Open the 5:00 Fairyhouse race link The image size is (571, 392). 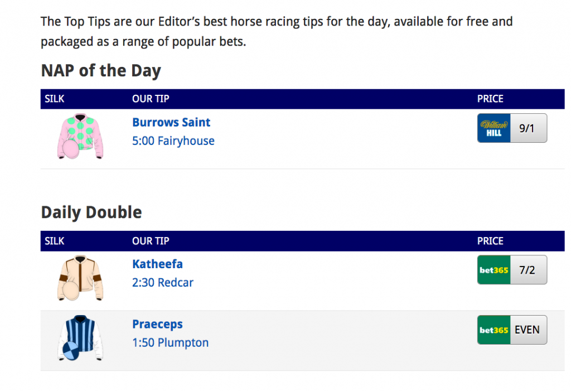[173, 141]
